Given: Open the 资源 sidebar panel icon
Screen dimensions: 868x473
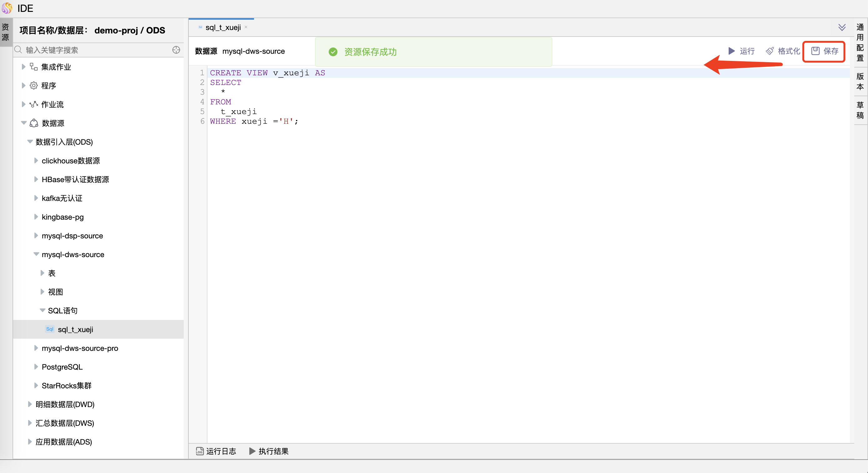Looking at the screenshot, I should pyautogui.click(x=5, y=32).
